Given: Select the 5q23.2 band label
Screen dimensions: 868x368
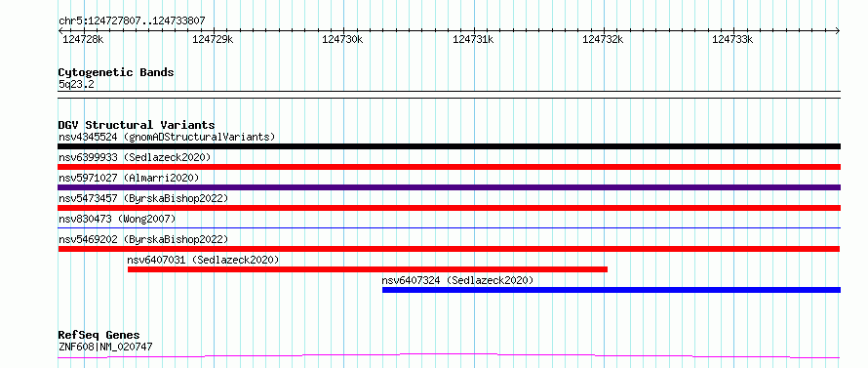Looking at the screenshot, I should click(76, 84).
